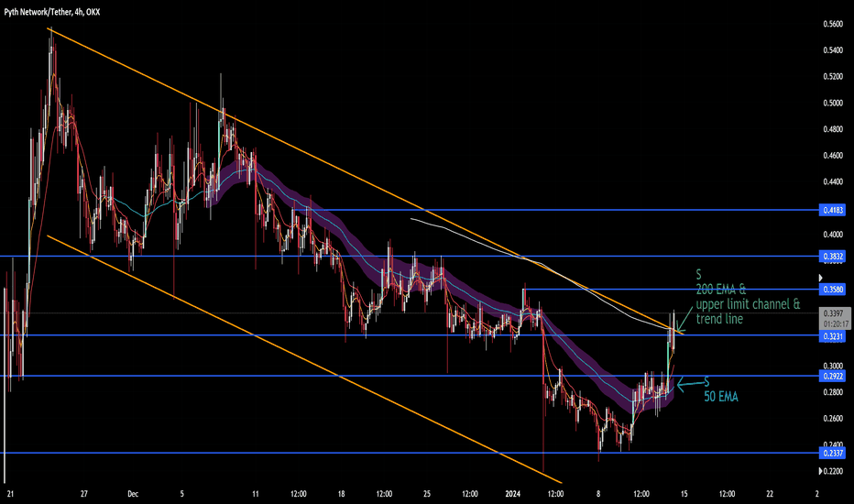854x504 pixels.
Task: Select the 0.4183 horizontal line price label
Action: [832, 210]
